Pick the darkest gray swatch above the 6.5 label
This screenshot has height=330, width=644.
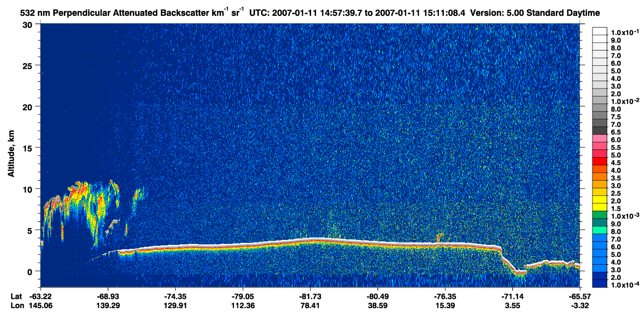[x=600, y=131]
